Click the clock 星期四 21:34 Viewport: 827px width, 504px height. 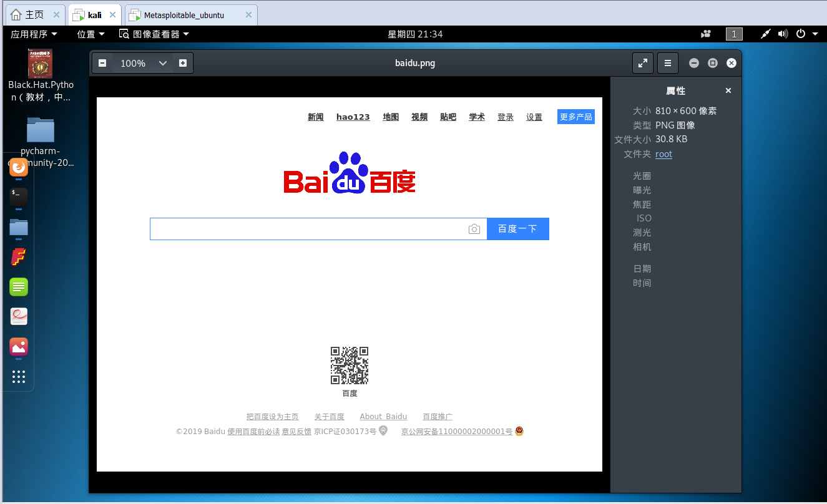click(x=415, y=34)
